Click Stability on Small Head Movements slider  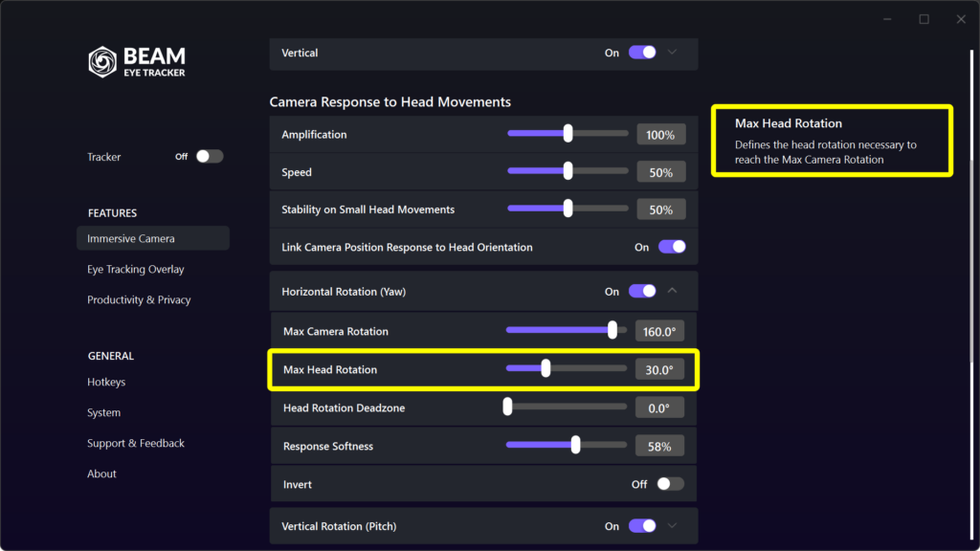coord(568,208)
